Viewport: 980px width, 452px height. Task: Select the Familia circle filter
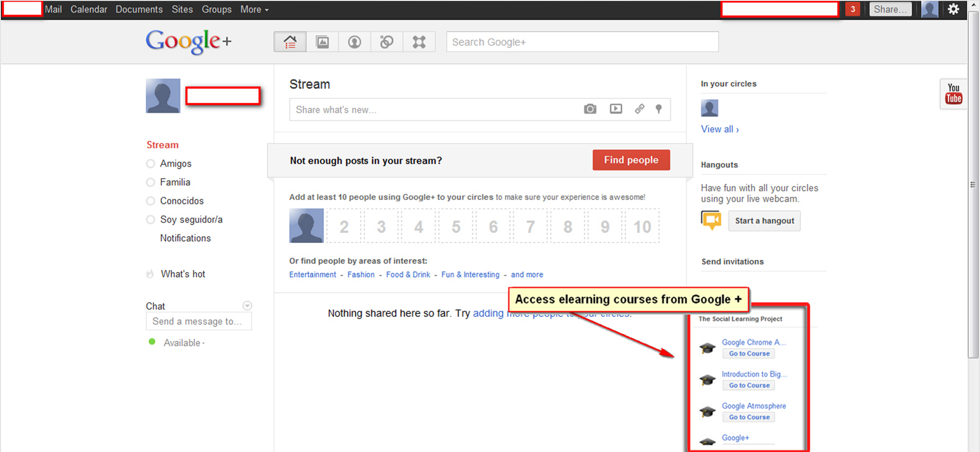175,182
